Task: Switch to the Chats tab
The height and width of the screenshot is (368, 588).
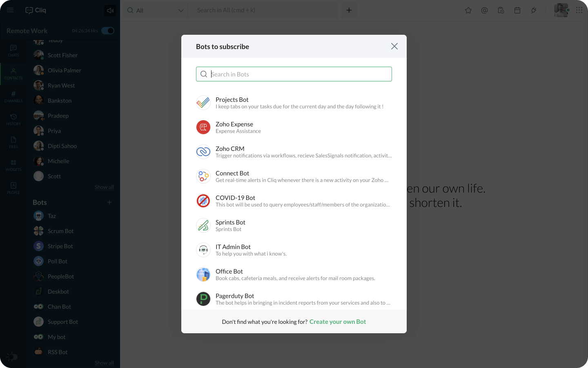Action: pyautogui.click(x=13, y=51)
